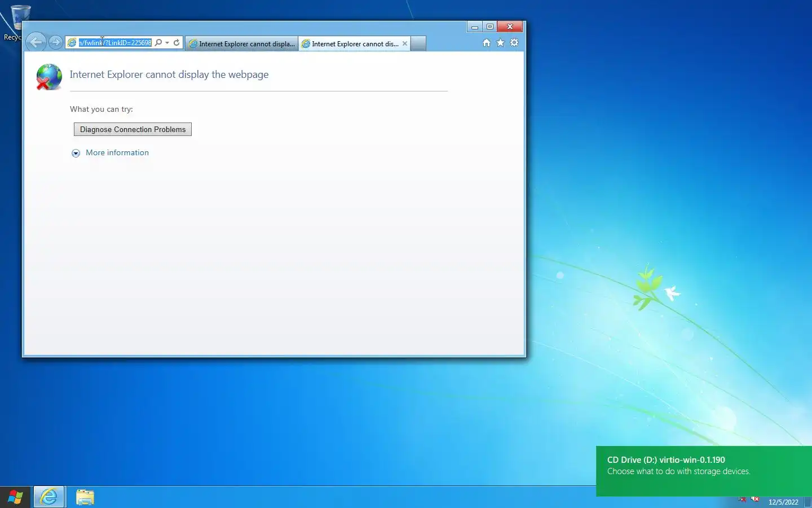
Task: Close the second Internet Explorer tab
Action: point(405,43)
